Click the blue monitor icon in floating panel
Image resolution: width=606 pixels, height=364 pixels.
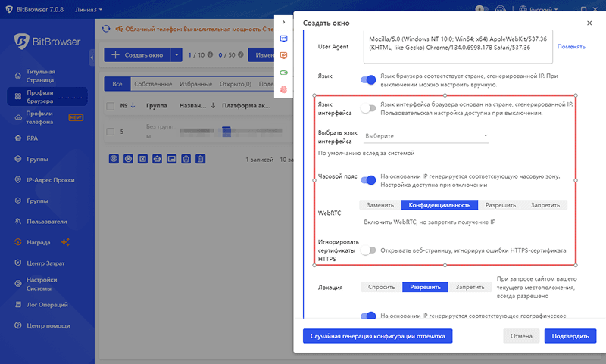point(284,39)
